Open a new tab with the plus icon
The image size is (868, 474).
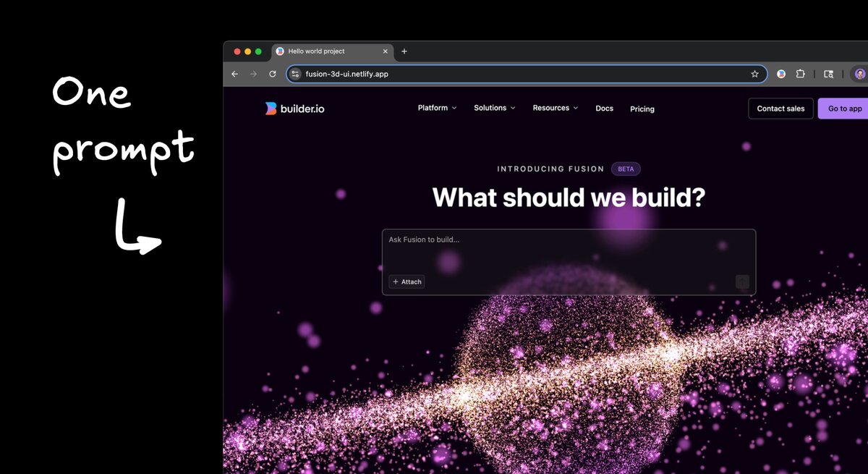click(404, 51)
